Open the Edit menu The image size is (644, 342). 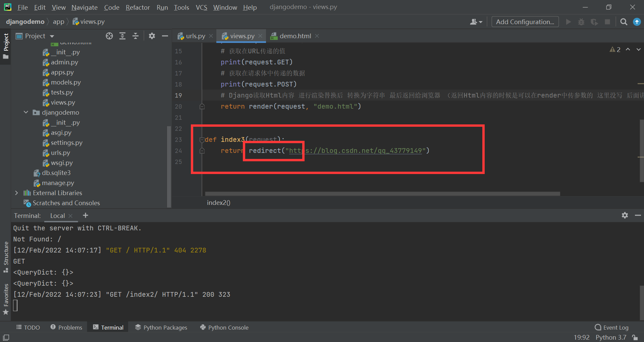(x=40, y=7)
